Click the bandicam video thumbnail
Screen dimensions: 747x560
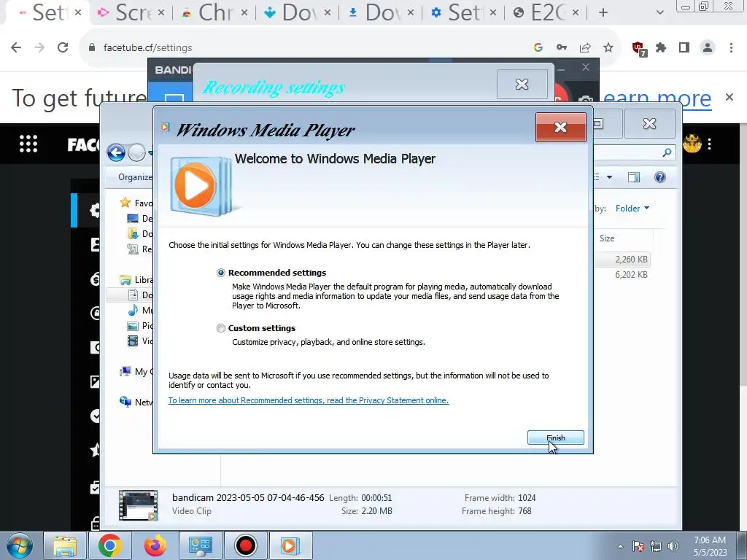[138, 505]
